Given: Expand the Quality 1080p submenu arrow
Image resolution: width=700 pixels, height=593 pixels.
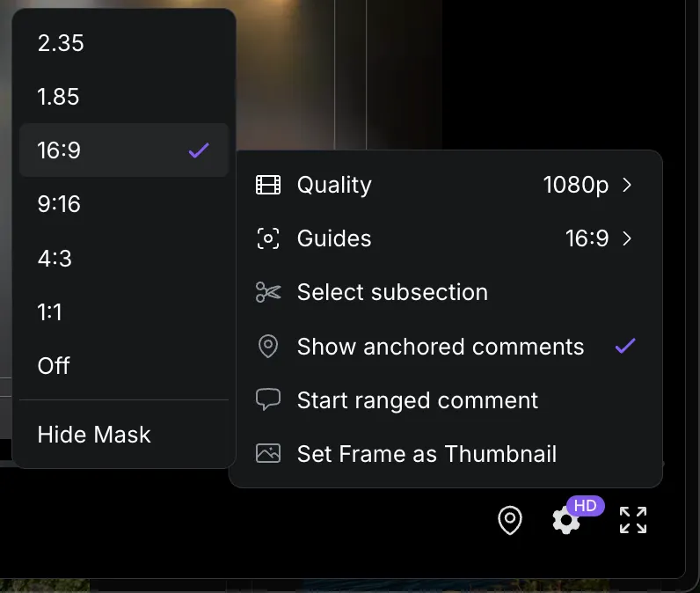Looking at the screenshot, I should click(627, 185).
